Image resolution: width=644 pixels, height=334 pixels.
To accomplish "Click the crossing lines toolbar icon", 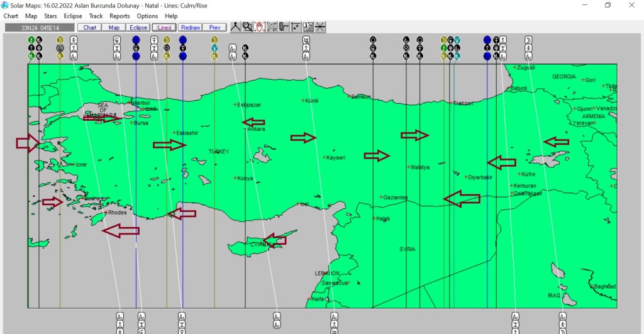I will pos(320,27).
